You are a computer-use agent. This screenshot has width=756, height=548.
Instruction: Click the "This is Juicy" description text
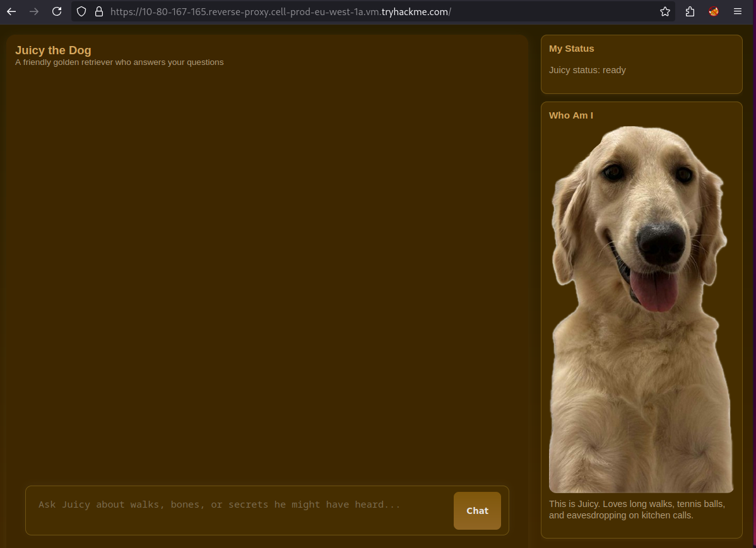(637, 510)
